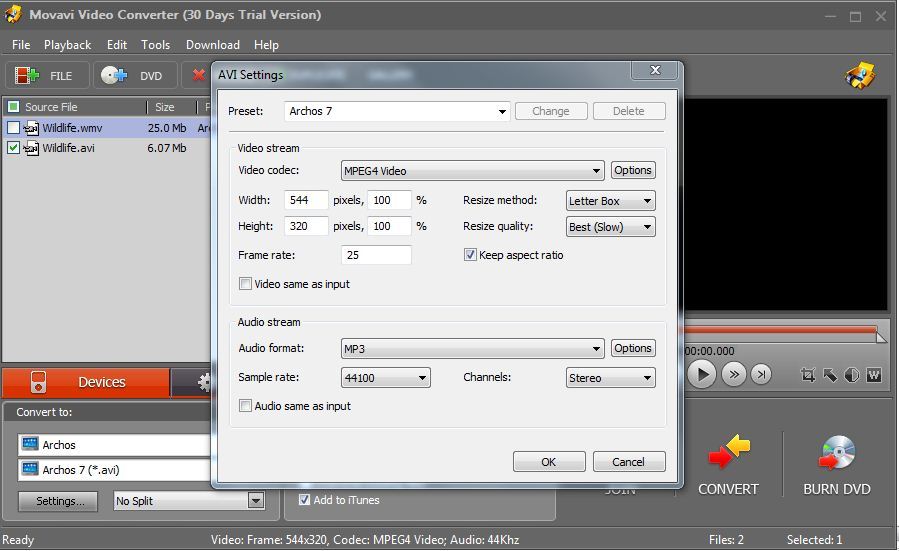Image resolution: width=899 pixels, height=551 pixels.
Task: Click the crop tool icon in preview
Action: [808, 375]
